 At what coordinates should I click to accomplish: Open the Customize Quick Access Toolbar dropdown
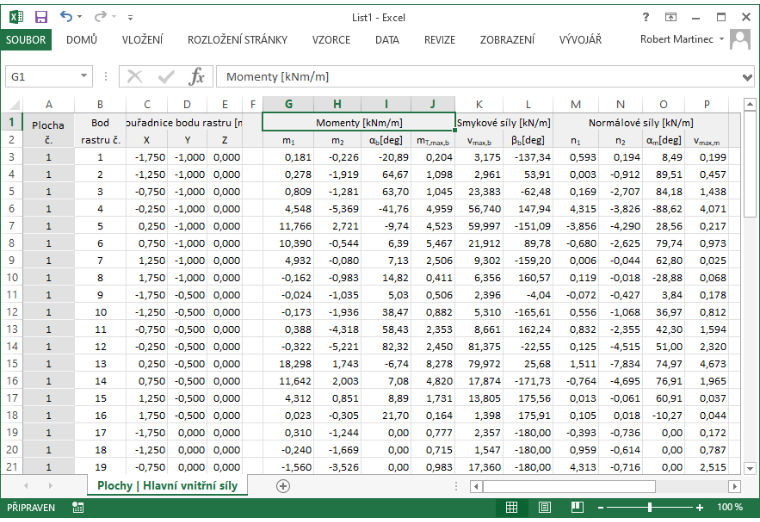[130, 17]
